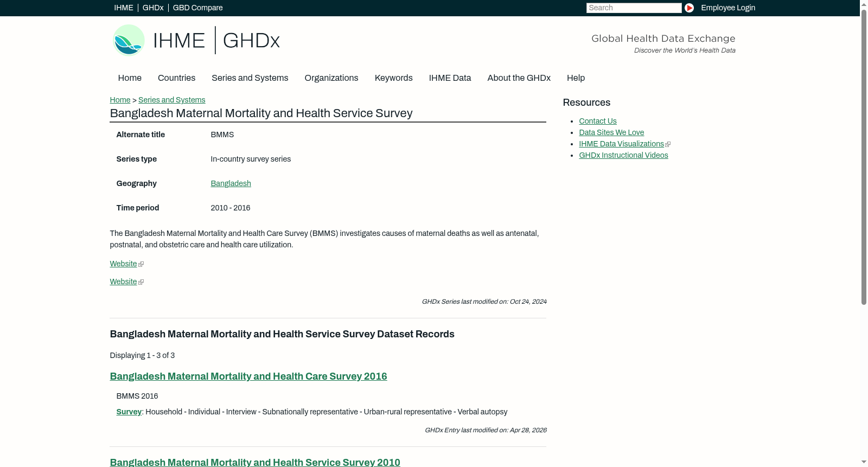This screenshot has height=467, width=868.
Task: Click the scrollbar up arrow
Action: pyautogui.click(x=864, y=4)
